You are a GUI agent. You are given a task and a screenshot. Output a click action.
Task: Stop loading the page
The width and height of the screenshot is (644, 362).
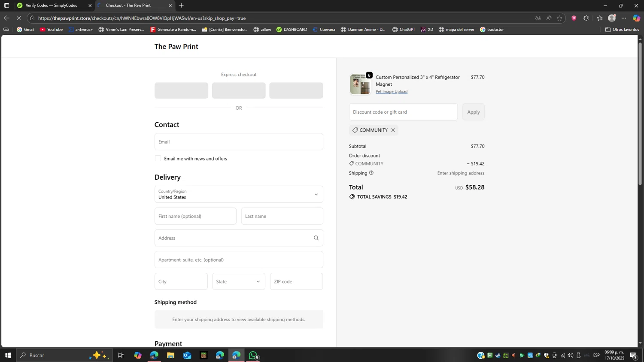pos(18,18)
